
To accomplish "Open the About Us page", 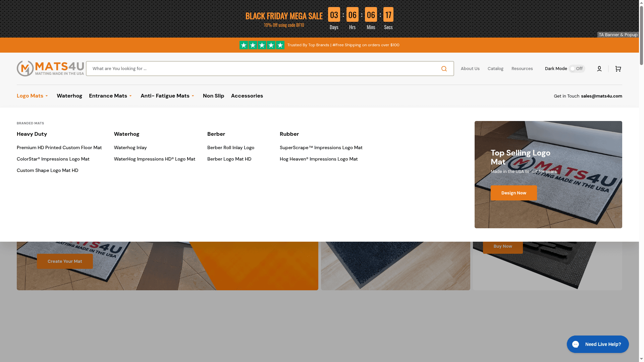I will (x=470, y=68).
